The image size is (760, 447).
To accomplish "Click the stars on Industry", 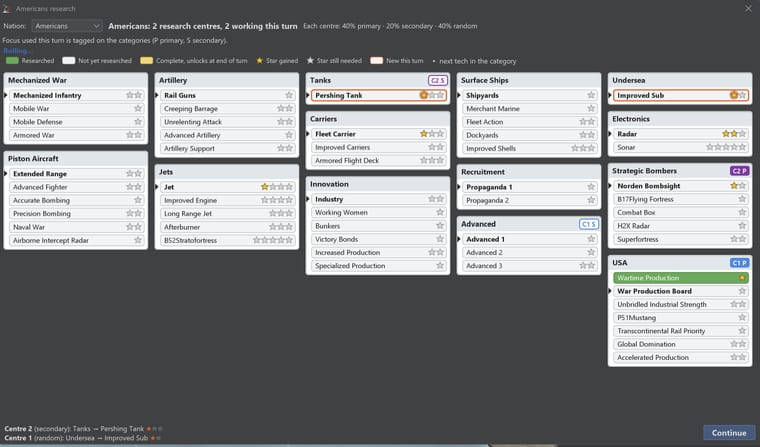I will click(436, 199).
